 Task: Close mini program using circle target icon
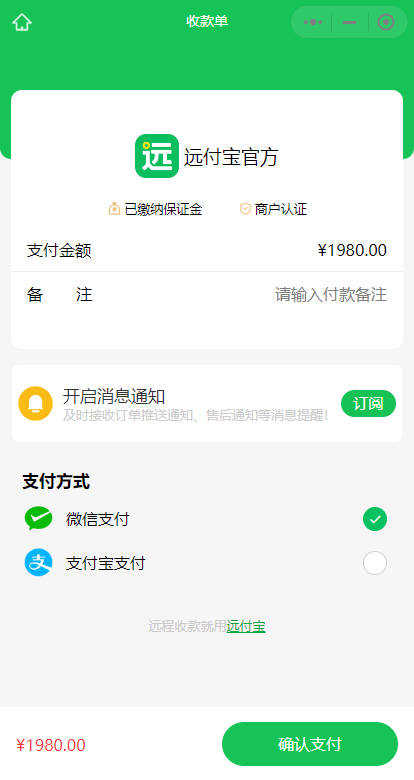(386, 22)
